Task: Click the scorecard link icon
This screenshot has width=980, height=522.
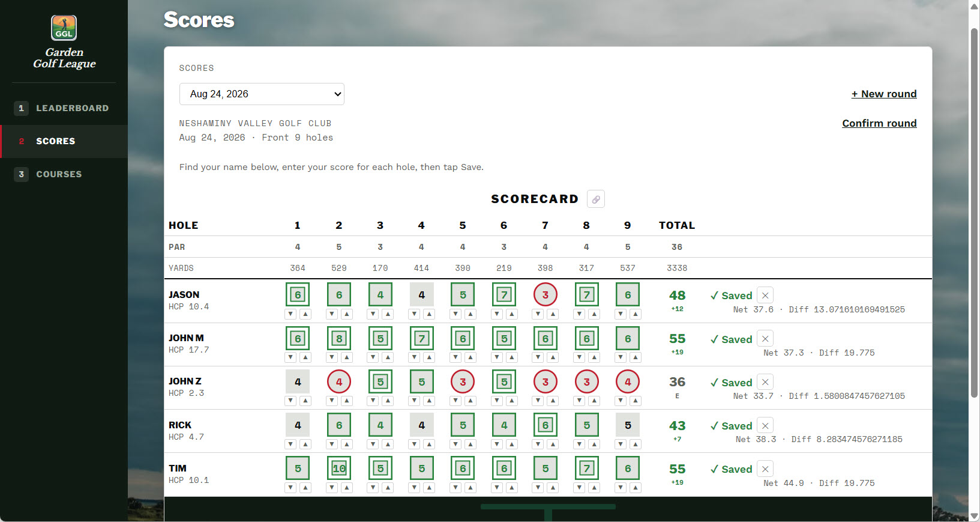Action: pyautogui.click(x=595, y=199)
